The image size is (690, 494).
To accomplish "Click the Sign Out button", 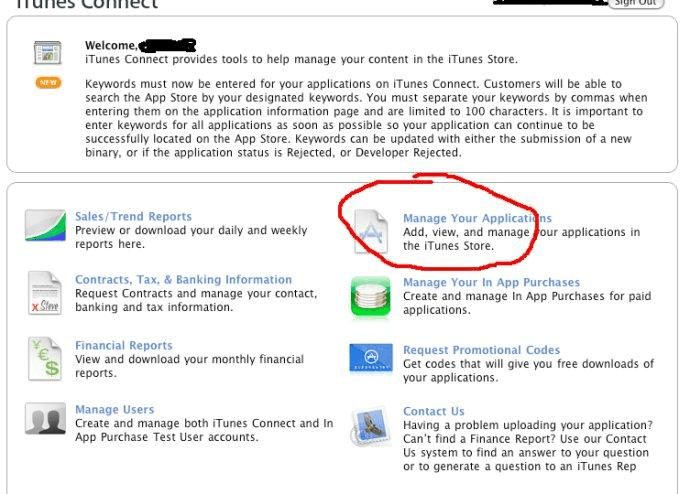I will click(x=635, y=3).
